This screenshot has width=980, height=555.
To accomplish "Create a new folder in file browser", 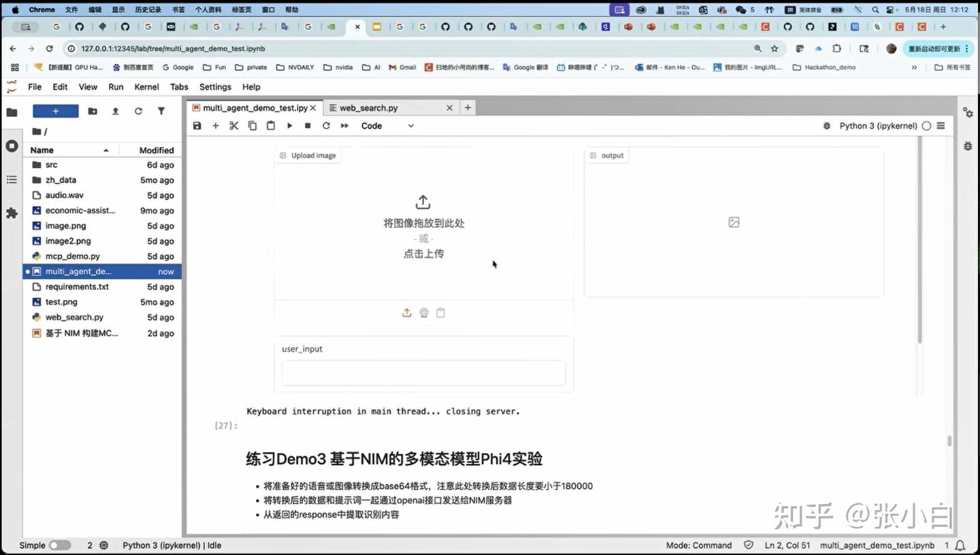I will click(93, 111).
